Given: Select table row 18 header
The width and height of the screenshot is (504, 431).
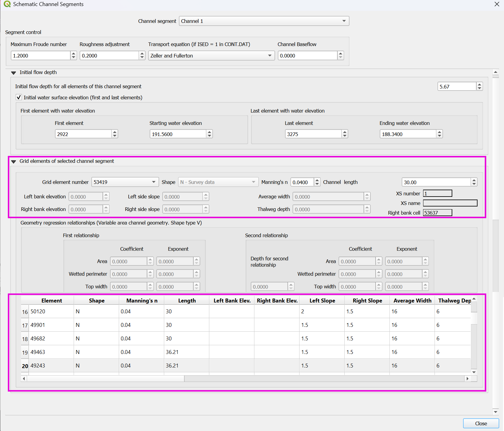Looking at the screenshot, I should point(25,339).
